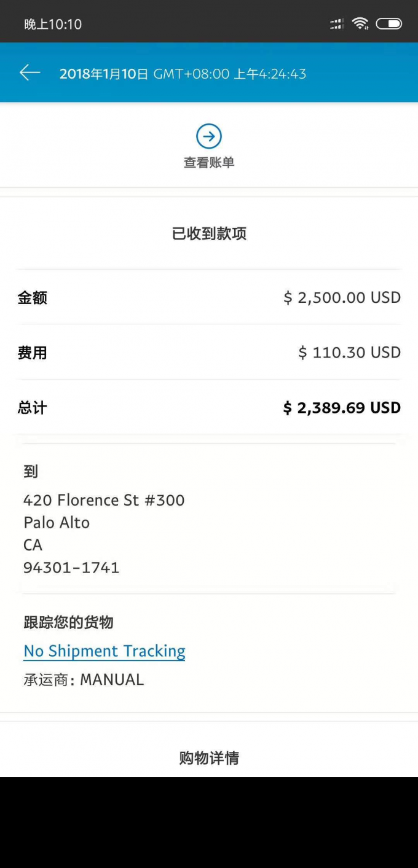Tap the transaction date title in header

tap(183, 74)
